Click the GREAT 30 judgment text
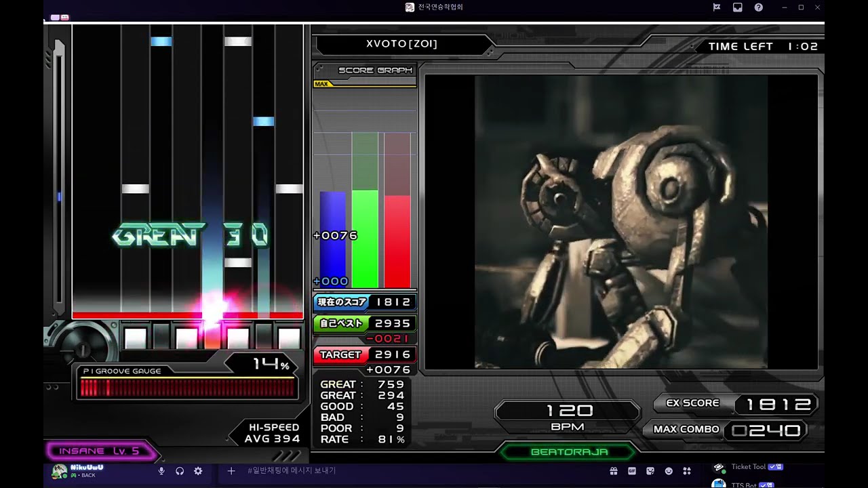Viewport: 868px width, 488px height. pyautogui.click(x=190, y=236)
